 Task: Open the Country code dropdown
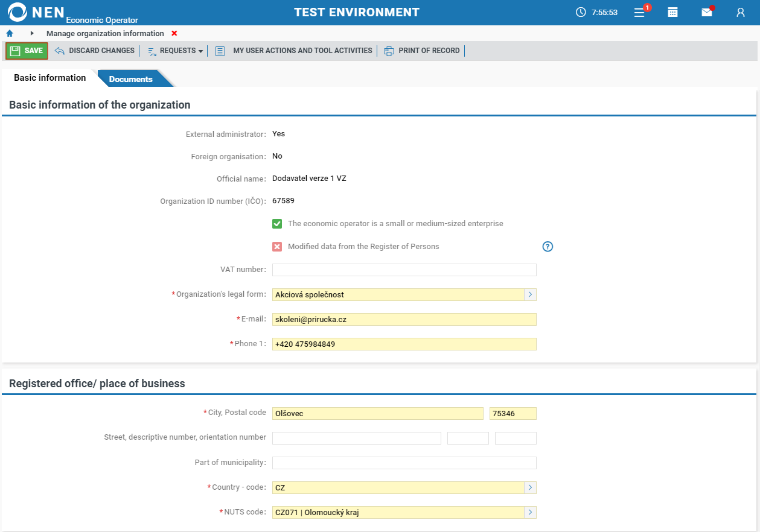pos(530,487)
